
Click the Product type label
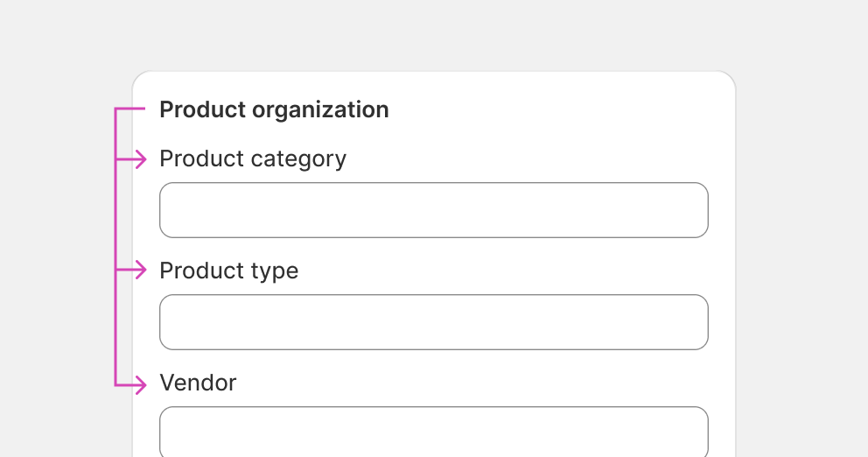pos(229,271)
